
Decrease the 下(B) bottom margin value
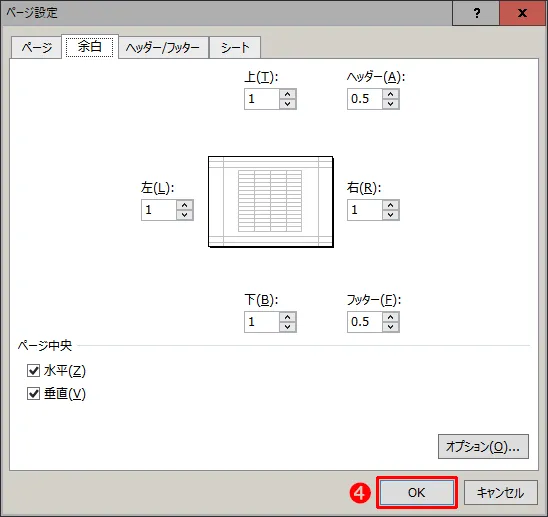(x=288, y=327)
